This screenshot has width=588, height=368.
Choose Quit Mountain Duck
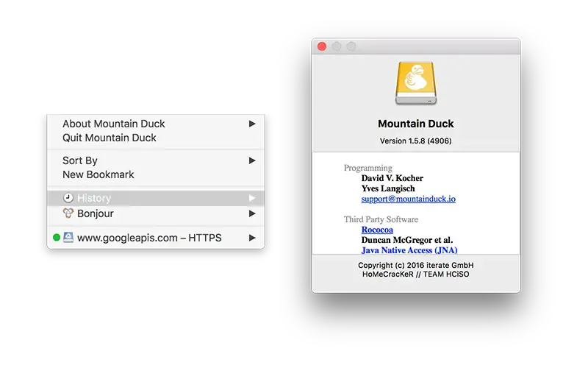click(x=156, y=138)
